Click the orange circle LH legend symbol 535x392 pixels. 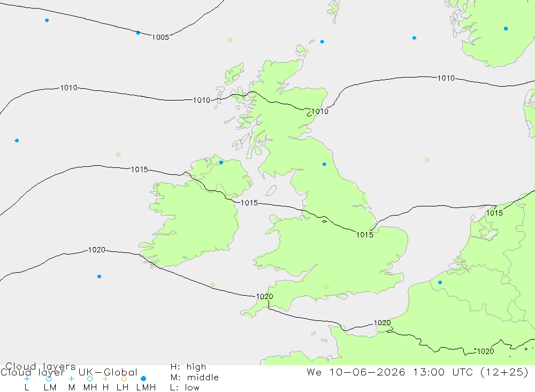[124, 379]
